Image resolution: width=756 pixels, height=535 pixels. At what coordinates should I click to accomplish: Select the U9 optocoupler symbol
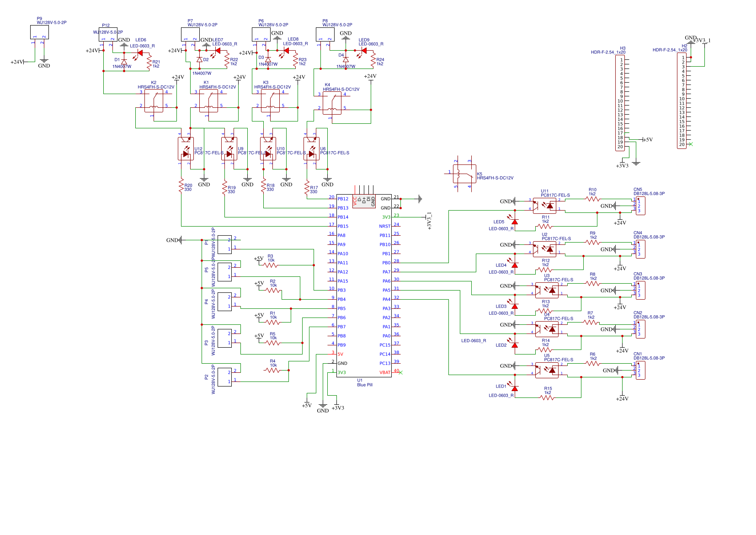(x=229, y=148)
